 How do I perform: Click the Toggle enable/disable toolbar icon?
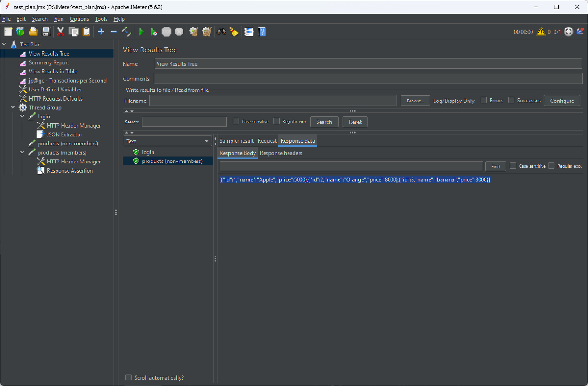[126, 32]
